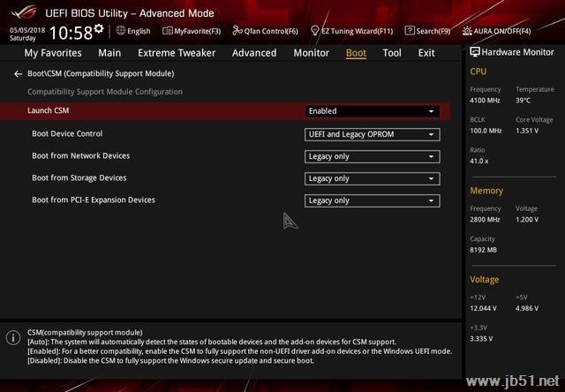Click the Voltage section heading
Viewport: 565px width, 392px height.
(x=485, y=280)
